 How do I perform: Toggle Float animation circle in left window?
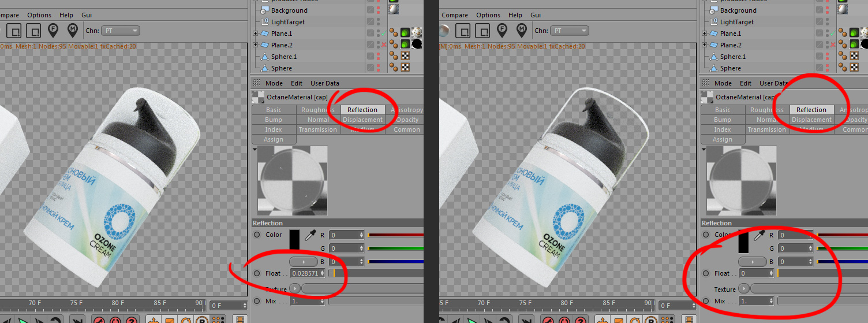tap(257, 273)
